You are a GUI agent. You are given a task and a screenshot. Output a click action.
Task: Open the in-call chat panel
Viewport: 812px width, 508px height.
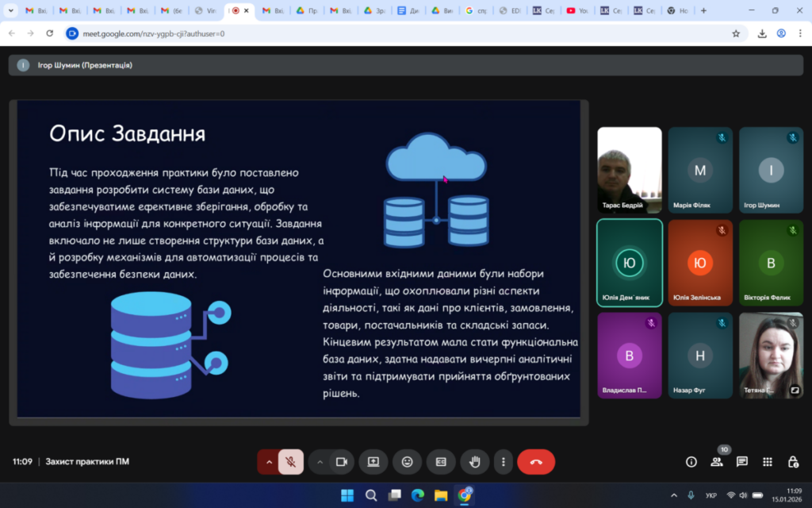pos(742,462)
